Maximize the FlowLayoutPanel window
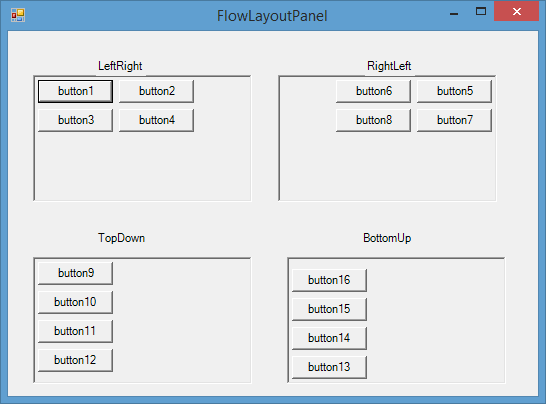This screenshot has width=546, height=404. pos(481,11)
